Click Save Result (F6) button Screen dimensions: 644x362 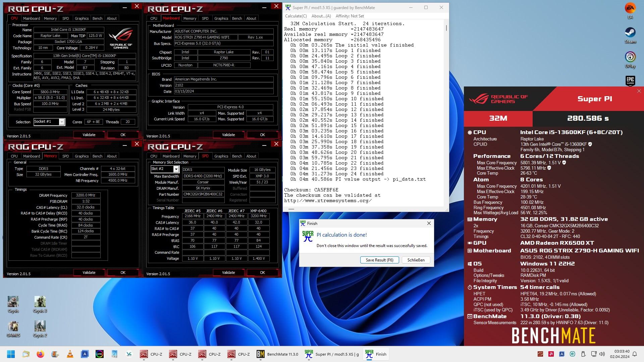[x=379, y=260]
